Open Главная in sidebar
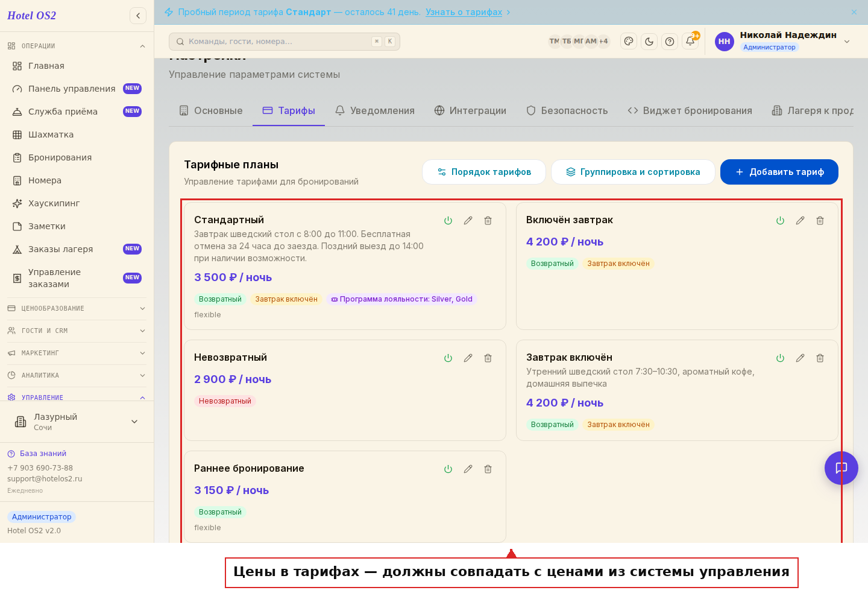868x602 pixels. (77, 66)
